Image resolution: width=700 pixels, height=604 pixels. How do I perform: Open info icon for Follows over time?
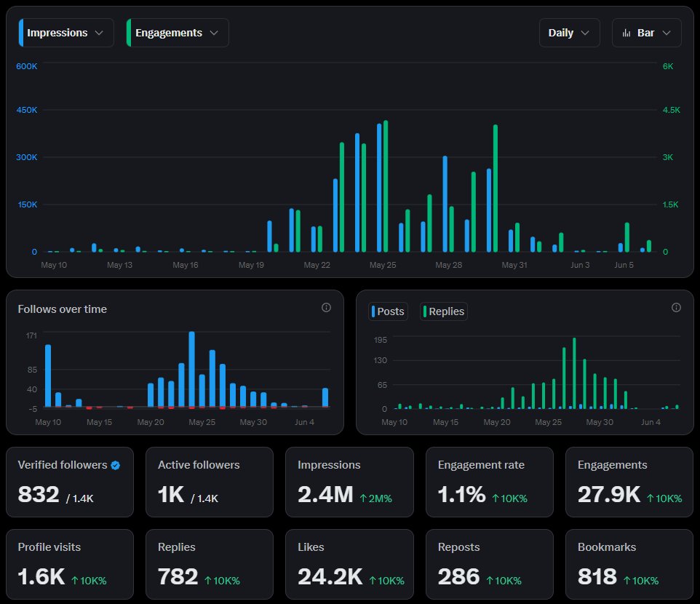coord(326,307)
